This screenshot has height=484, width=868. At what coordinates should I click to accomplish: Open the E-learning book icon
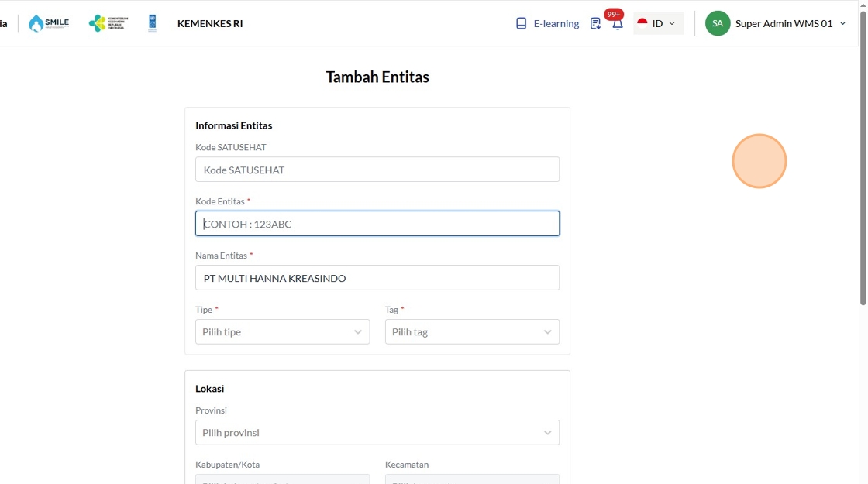coord(522,23)
